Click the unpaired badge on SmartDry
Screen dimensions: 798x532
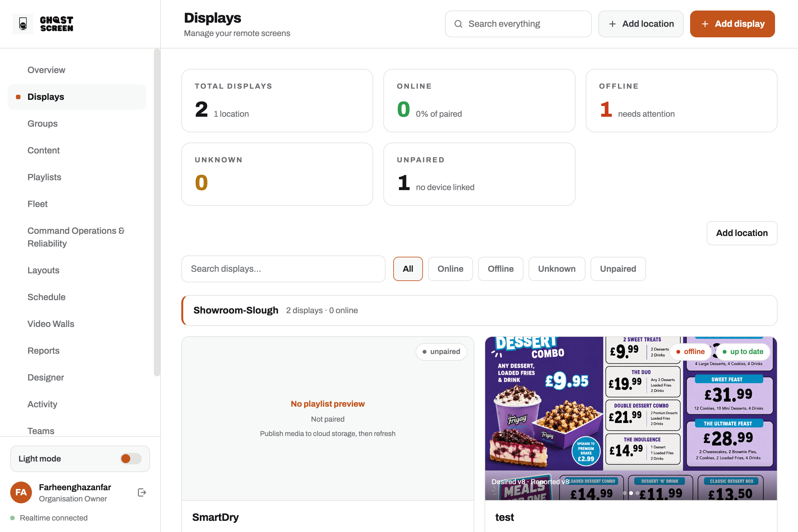tap(441, 352)
